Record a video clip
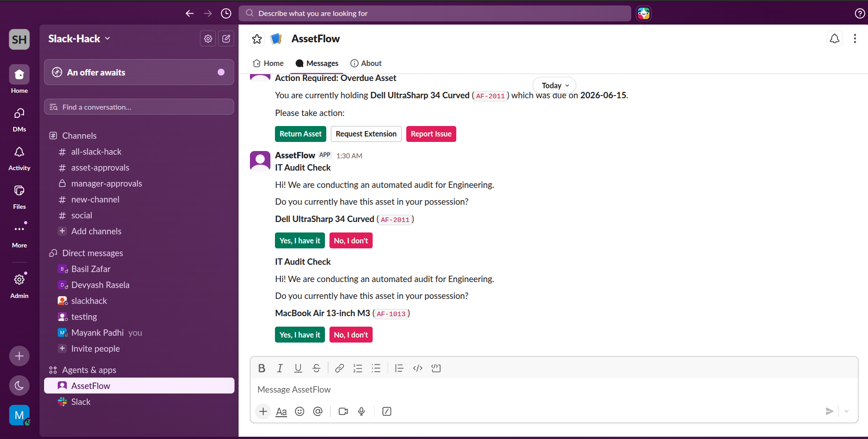The width and height of the screenshot is (868, 439). click(x=343, y=411)
